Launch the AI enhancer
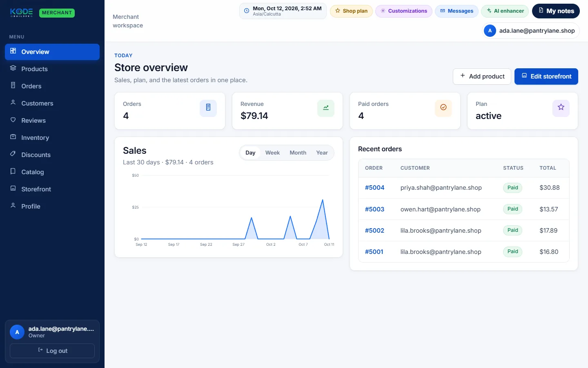 [505, 11]
